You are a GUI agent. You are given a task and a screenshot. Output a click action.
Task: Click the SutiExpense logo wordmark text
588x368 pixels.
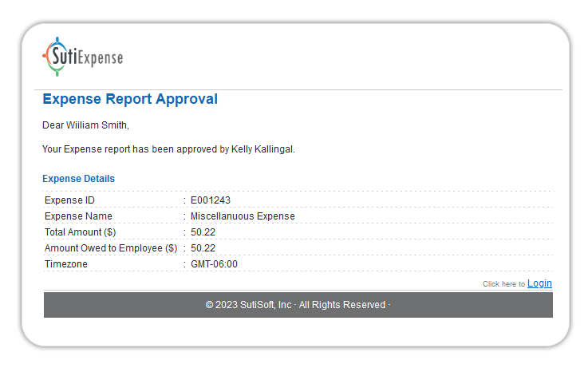coord(96,57)
